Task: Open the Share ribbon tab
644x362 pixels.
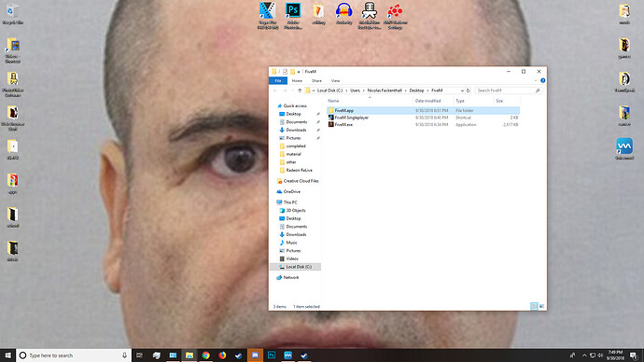Action: [x=316, y=80]
